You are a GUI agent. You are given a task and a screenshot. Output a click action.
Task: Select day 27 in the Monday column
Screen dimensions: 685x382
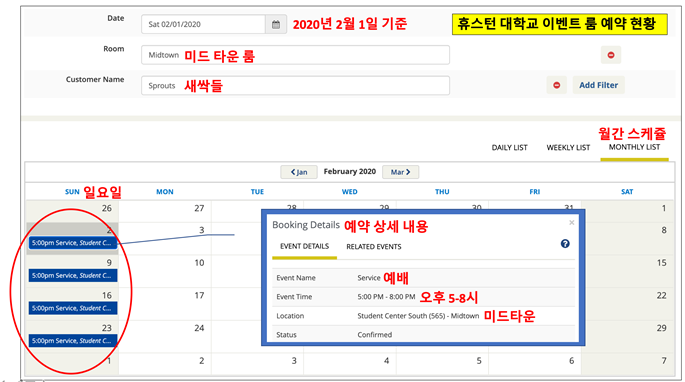(x=199, y=208)
